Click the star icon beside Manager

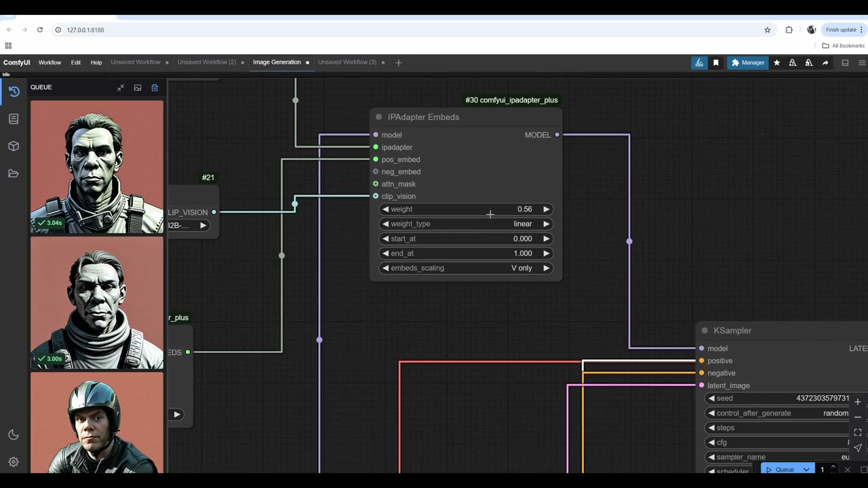[x=777, y=63]
